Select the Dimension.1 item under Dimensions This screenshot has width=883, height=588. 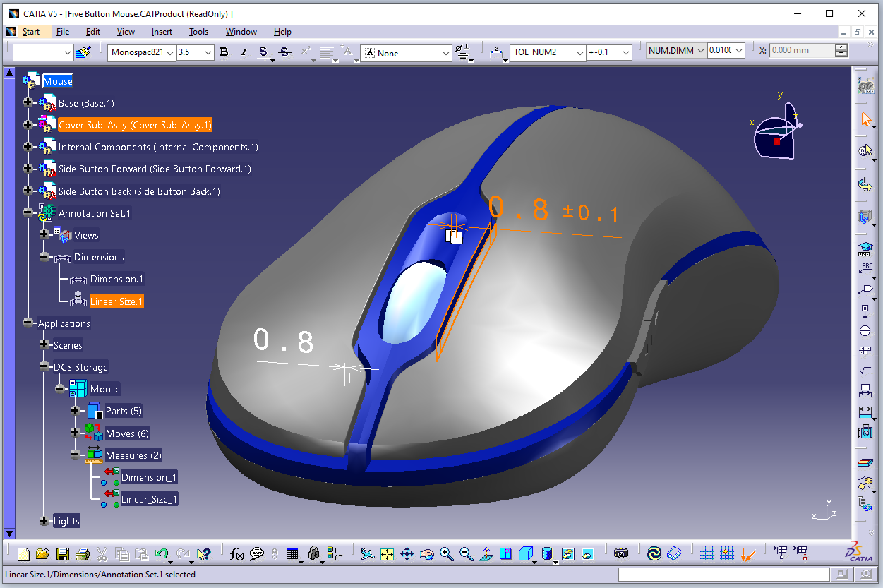point(116,279)
